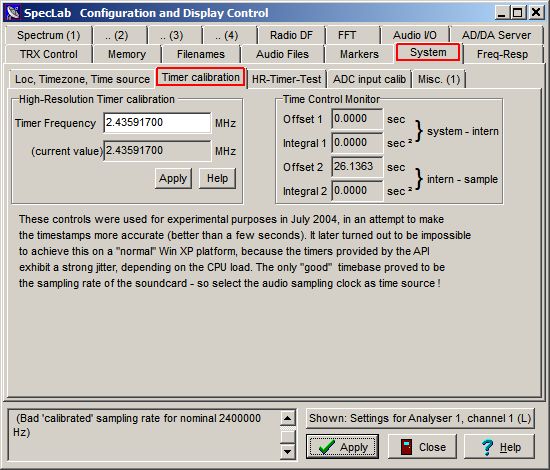Open Help for timer calibration
The width and height of the screenshot is (550, 470).
click(x=217, y=178)
